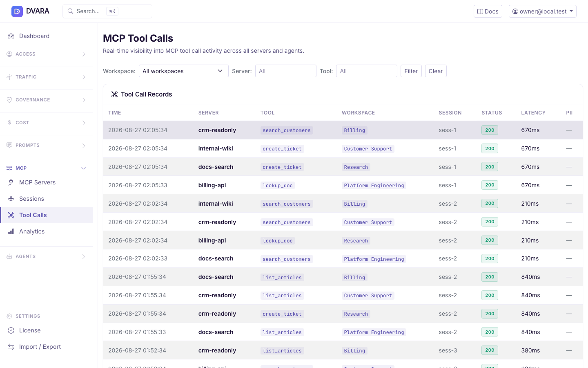
Task: Click the Analytics bar chart icon
Action: (x=11, y=231)
